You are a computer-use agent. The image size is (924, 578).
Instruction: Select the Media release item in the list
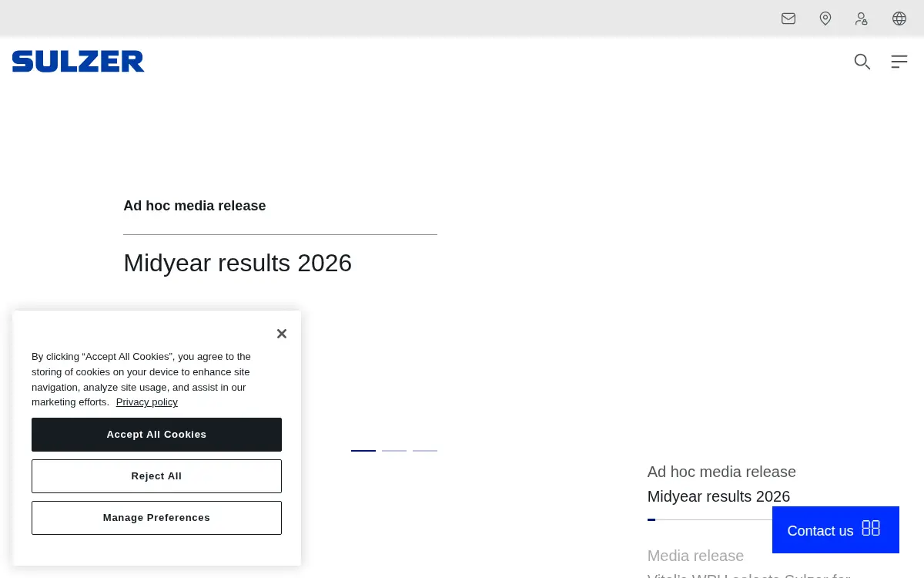pyautogui.click(x=695, y=556)
